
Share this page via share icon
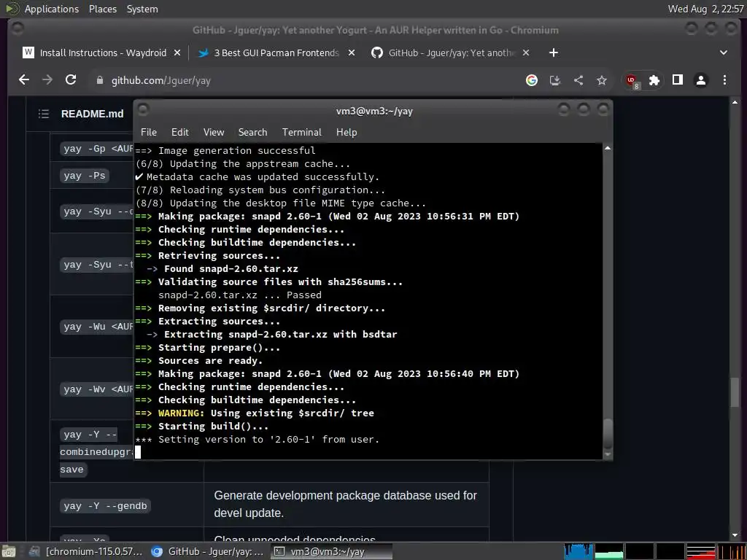(578, 80)
